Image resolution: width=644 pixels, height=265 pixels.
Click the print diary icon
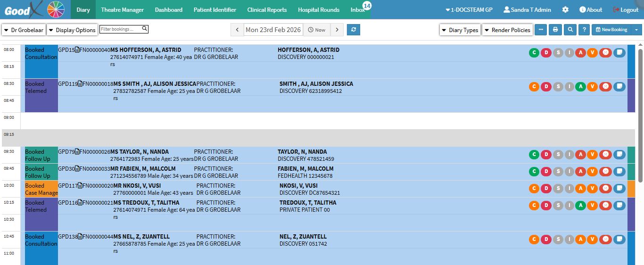(x=555, y=30)
